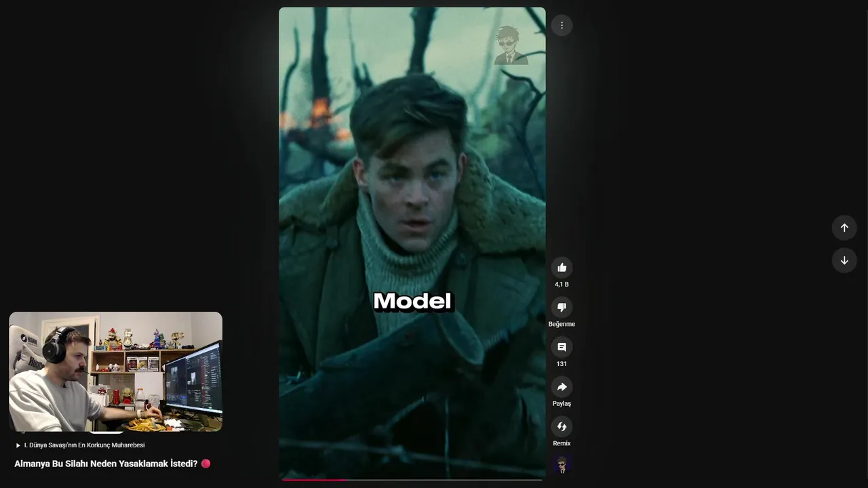Open the linked video I. Dünya Savaşı'nın En Korkunç Muharebesi
Viewport: 868px width, 488px height.
tap(80, 445)
